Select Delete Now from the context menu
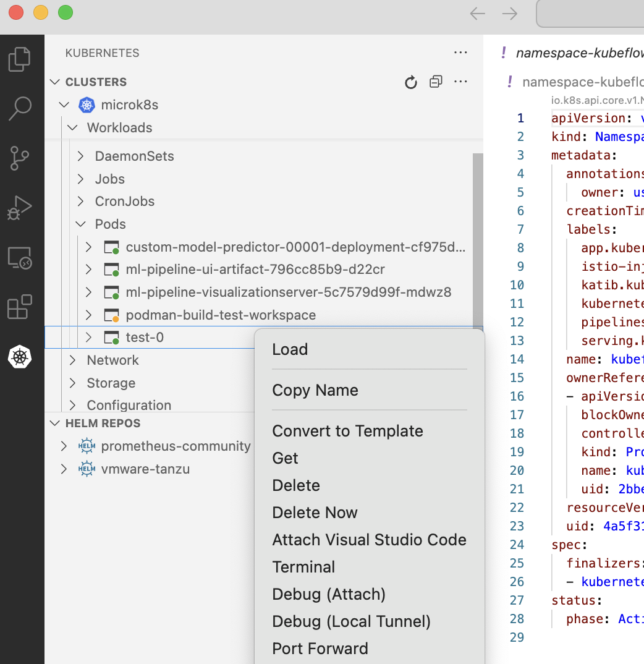Image resolution: width=644 pixels, height=664 pixels. pyautogui.click(x=315, y=513)
